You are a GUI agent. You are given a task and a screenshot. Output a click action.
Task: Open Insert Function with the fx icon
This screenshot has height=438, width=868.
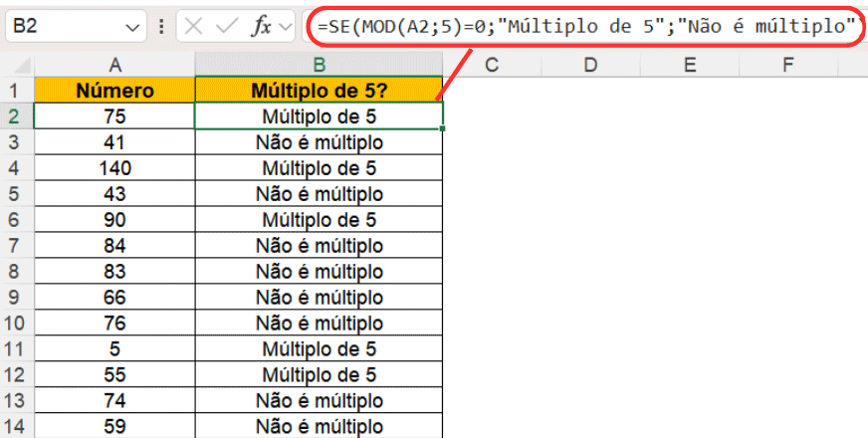(x=261, y=27)
